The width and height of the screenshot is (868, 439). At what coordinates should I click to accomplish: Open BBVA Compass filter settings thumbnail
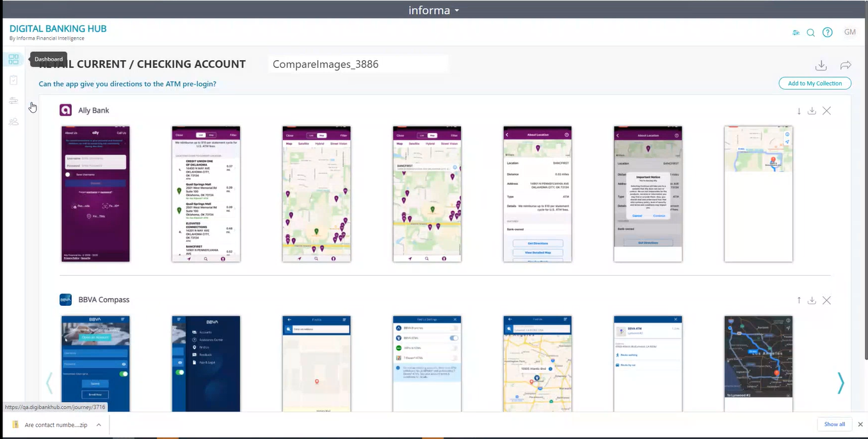427,363
